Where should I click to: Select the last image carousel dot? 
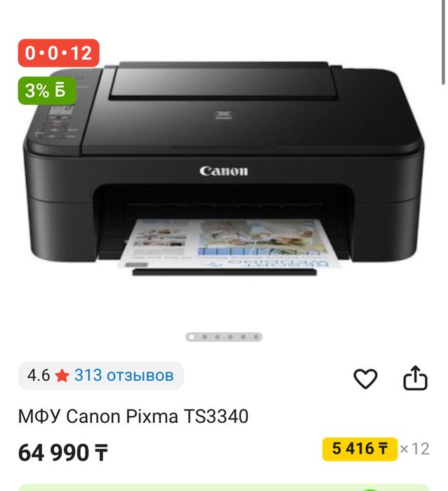pyautogui.click(x=256, y=337)
